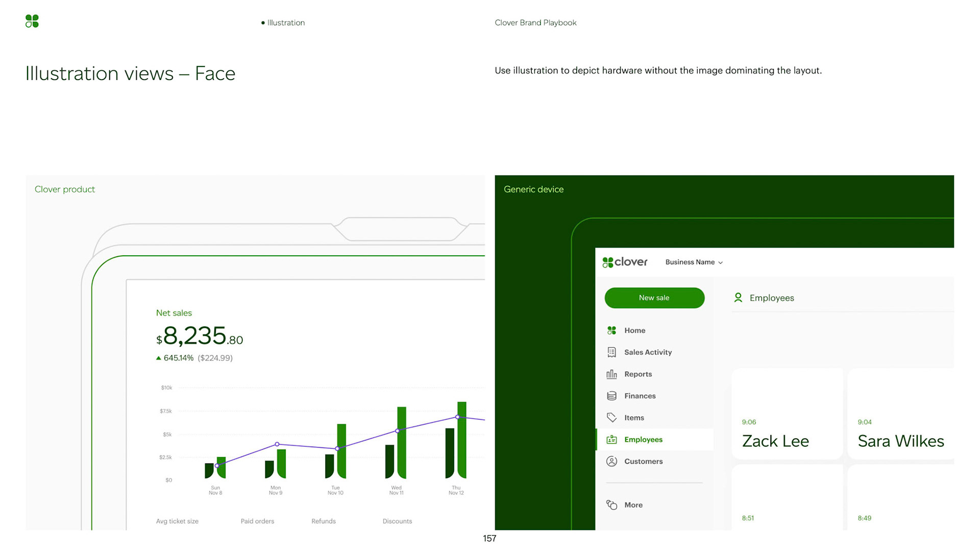
Task: Click the page number 157
Action: point(489,538)
